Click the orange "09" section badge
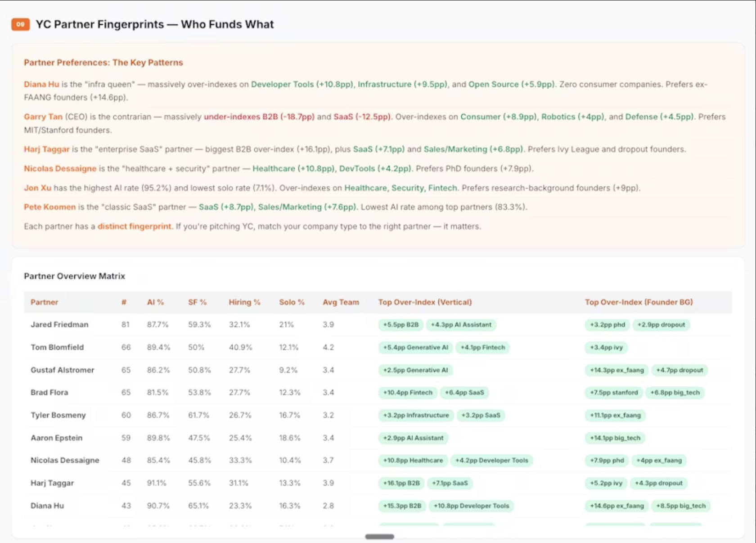This screenshot has width=756, height=543. pos(20,25)
